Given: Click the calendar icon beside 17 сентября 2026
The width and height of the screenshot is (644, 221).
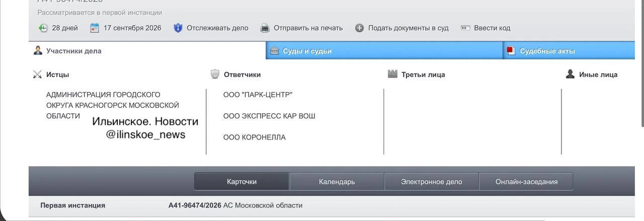Looking at the screenshot, I should coord(95,28).
